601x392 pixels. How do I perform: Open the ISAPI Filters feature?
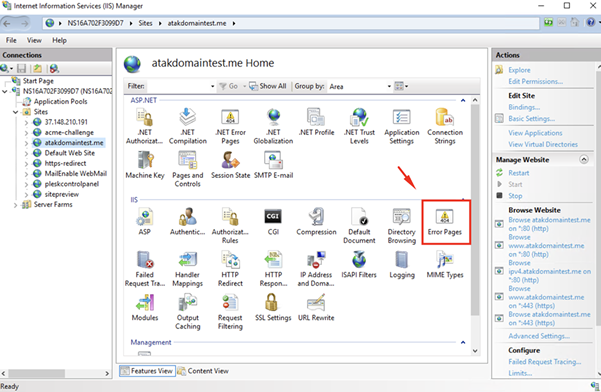coord(359,265)
